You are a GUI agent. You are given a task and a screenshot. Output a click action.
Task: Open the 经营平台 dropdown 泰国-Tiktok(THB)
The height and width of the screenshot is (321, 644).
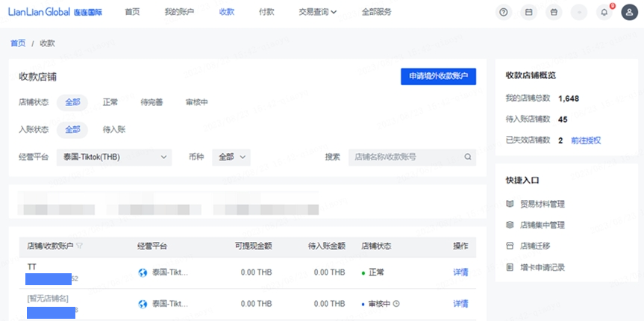[x=114, y=158]
